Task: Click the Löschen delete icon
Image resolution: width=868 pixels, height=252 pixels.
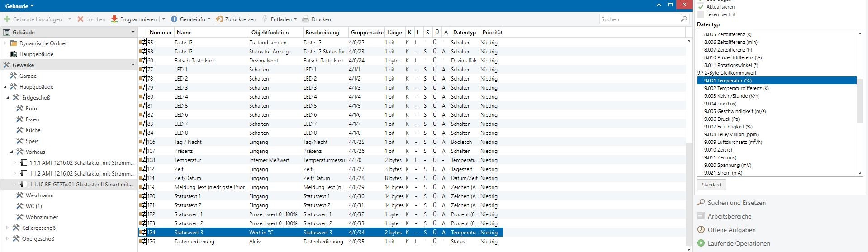Action: click(81, 19)
